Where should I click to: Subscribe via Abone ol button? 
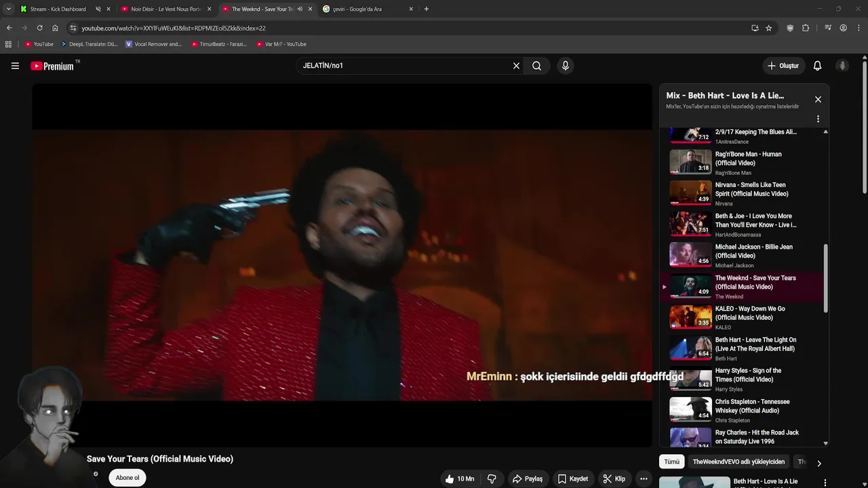(x=127, y=478)
